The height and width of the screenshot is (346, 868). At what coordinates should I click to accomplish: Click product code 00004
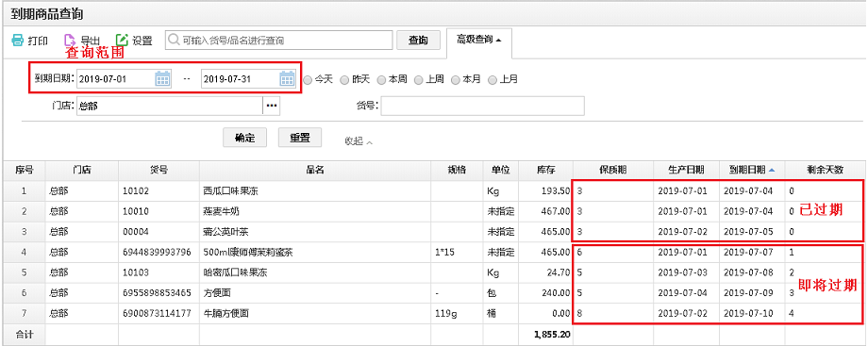coord(136,232)
